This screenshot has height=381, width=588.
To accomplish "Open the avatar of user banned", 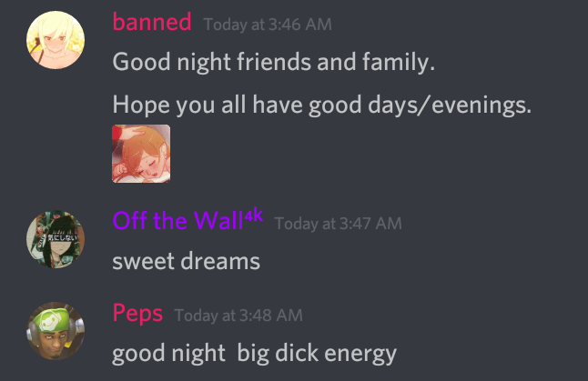I will (56, 40).
